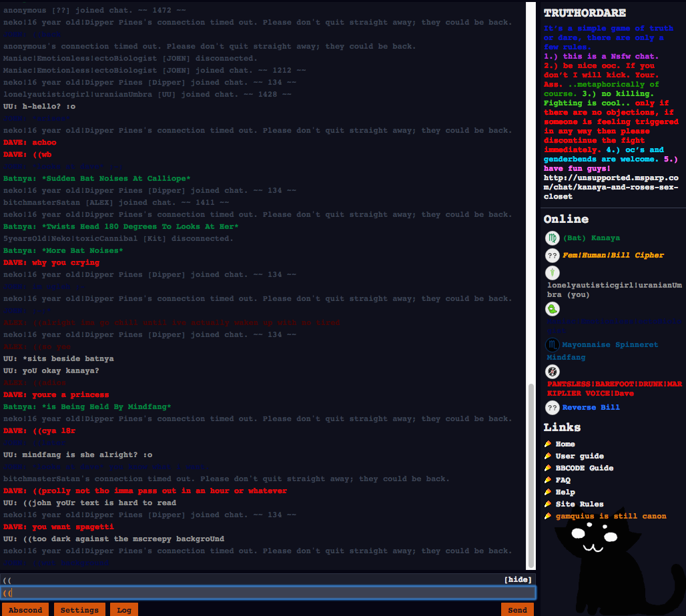Click the green slime ghost avatar icon
The width and height of the screenshot is (686, 616).
coord(552,309)
